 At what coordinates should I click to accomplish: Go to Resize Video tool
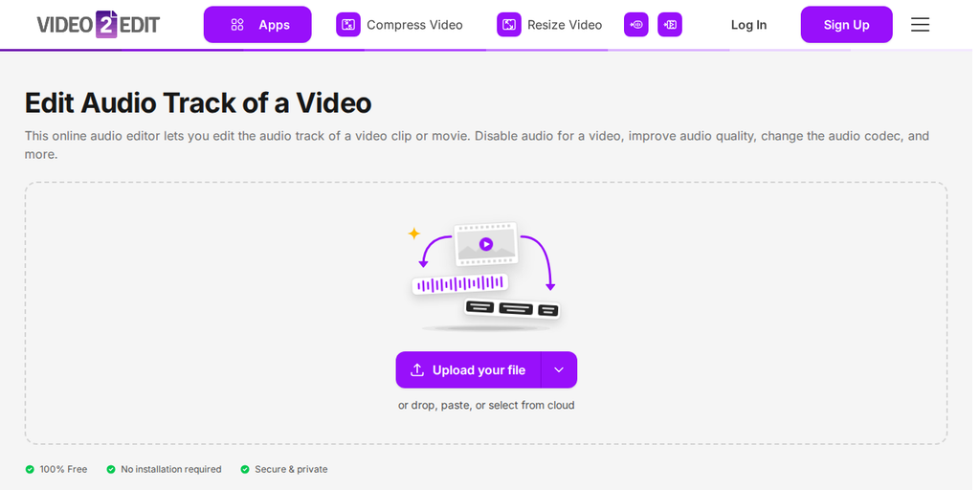(x=565, y=25)
